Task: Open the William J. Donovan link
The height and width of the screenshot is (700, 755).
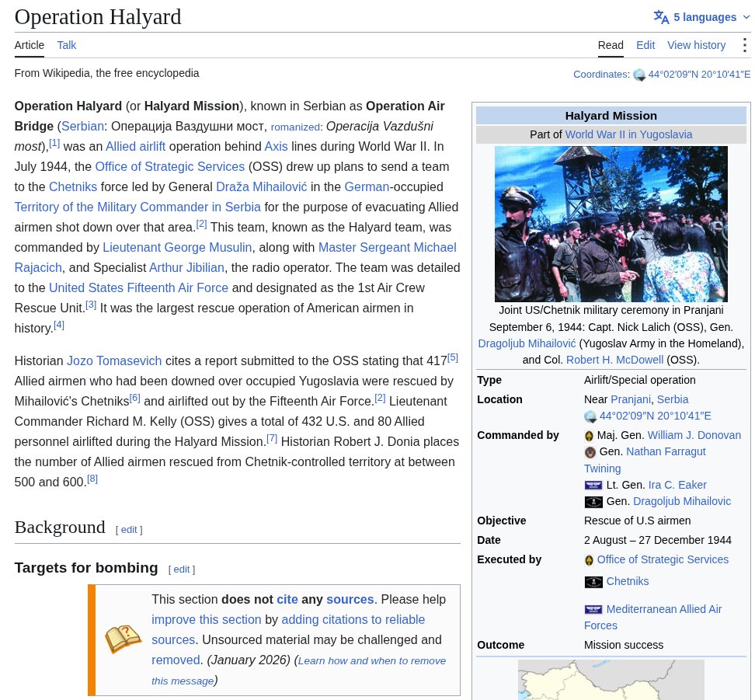Action: click(x=694, y=435)
